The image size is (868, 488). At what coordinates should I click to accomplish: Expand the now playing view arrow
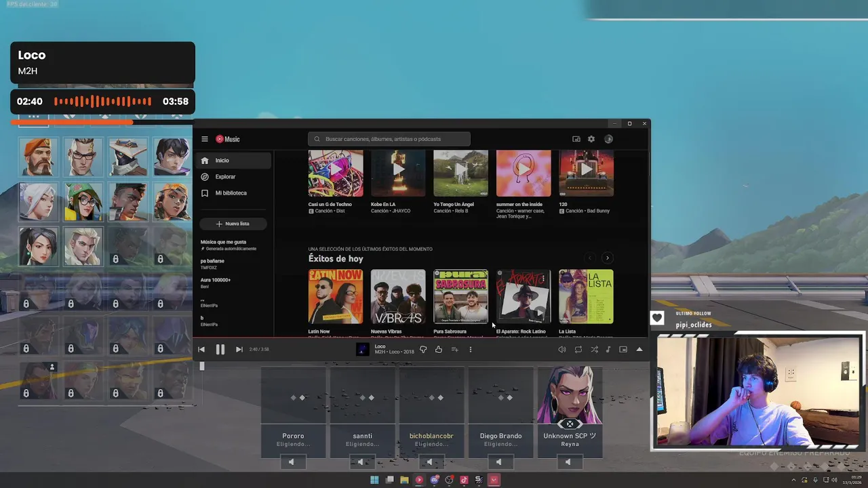click(x=639, y=350)
